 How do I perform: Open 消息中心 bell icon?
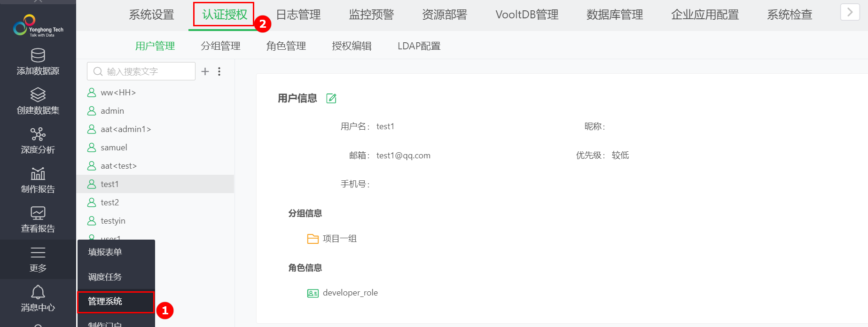[38, 292]
